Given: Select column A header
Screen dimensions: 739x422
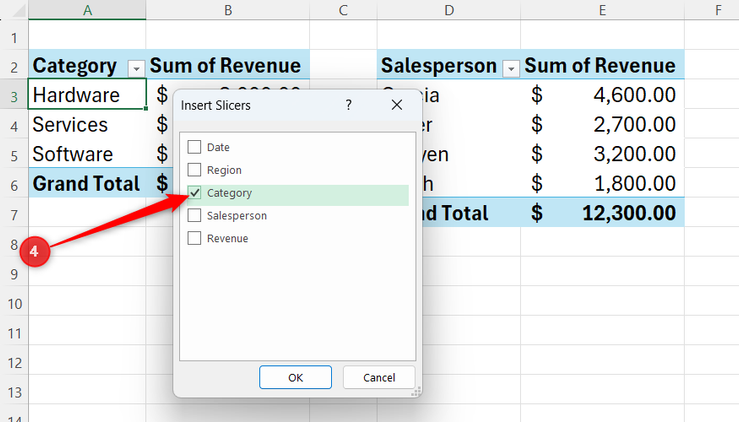Looking at the screenshot, I should [x=87, y=9].
